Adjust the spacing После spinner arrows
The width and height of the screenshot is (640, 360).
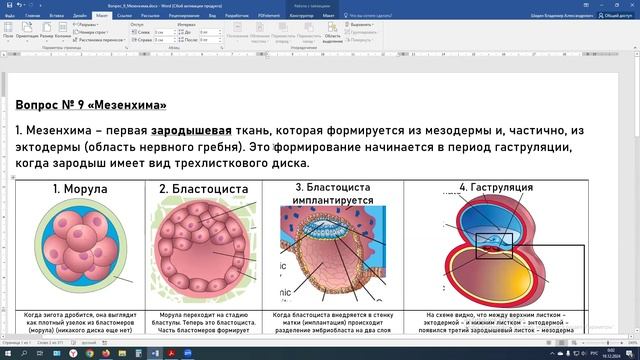tap(220, 40)
